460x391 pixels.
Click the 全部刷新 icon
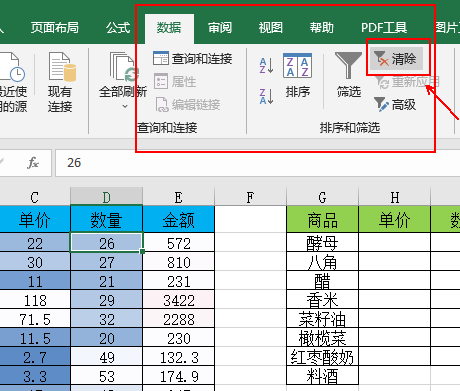pos(123,67)
